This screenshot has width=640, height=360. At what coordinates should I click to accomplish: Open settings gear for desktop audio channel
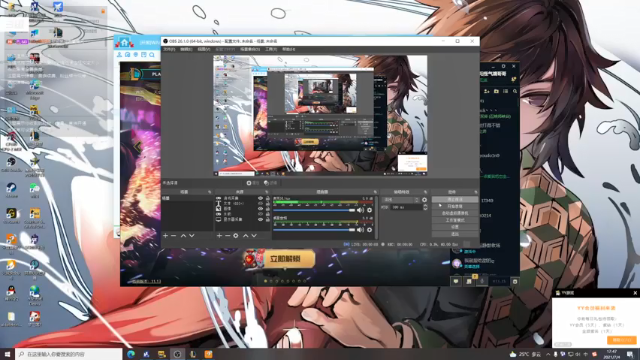pyautogui.click(x=369, y=230)
